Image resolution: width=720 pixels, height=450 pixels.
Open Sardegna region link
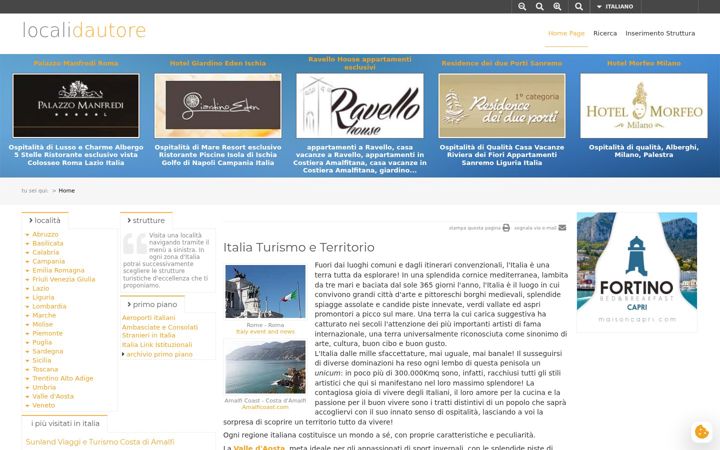pos(48,351)
